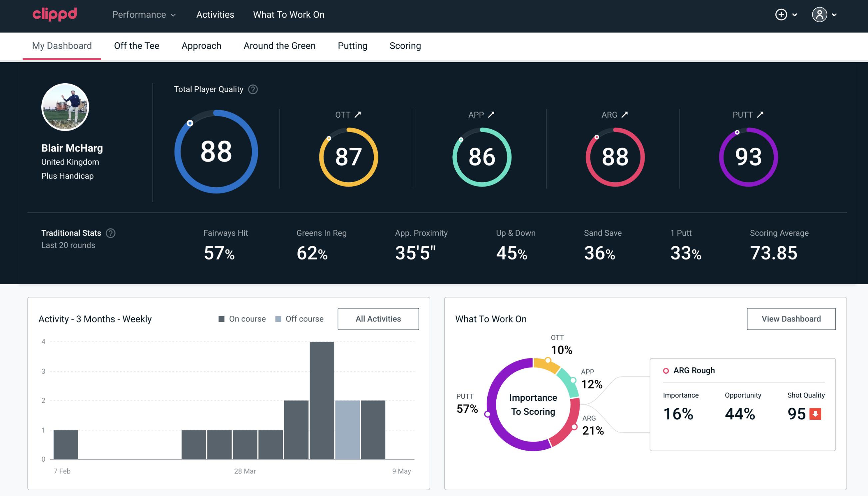Click the user profile account icon
This screenshot has width=868, height=496.
click(818, 14)
